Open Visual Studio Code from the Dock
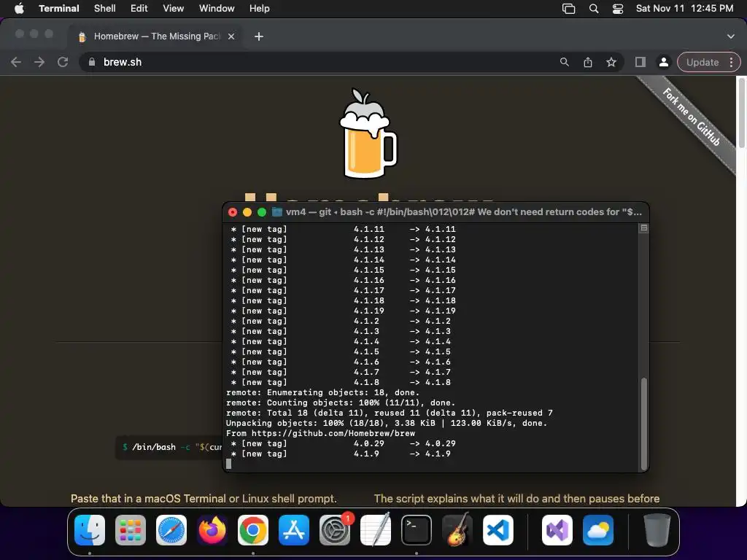Screen dimensions: 747x560 (498, 530)
